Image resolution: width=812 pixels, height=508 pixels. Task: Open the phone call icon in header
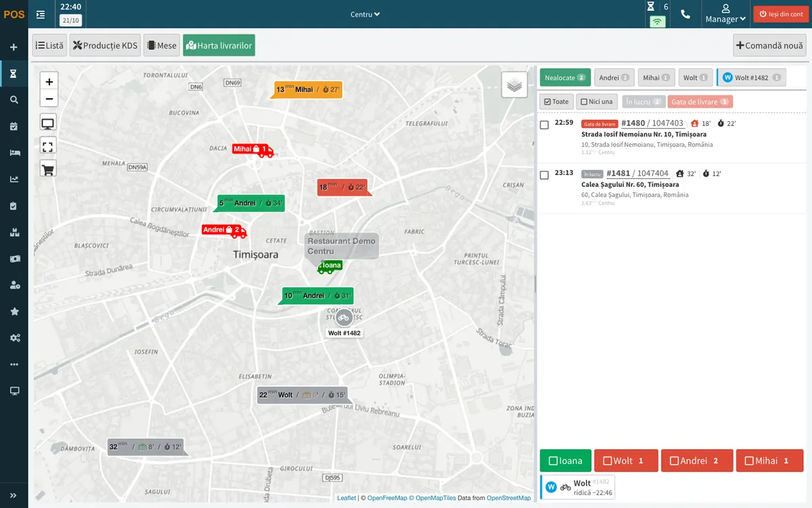[685, 14]
